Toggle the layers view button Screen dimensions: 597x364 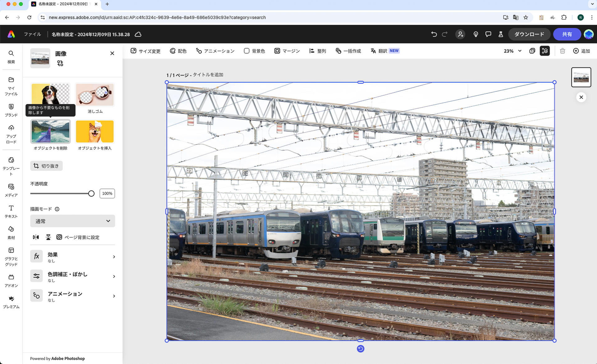click(x=544, y=51)
